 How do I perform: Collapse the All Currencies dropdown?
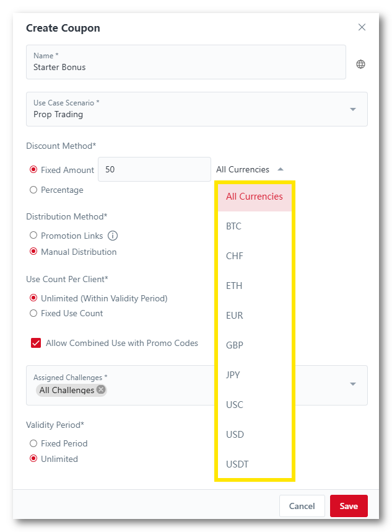pyautogui.click(x=281, y=169)
